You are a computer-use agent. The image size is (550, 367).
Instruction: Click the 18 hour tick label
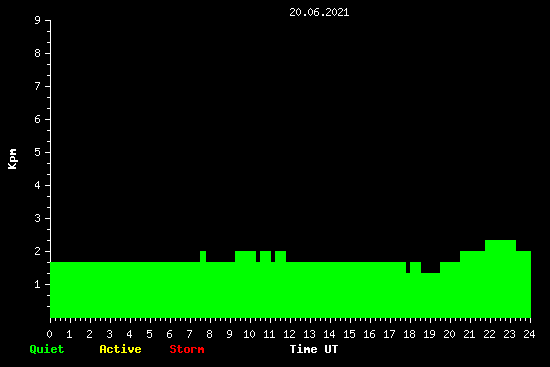409,334
